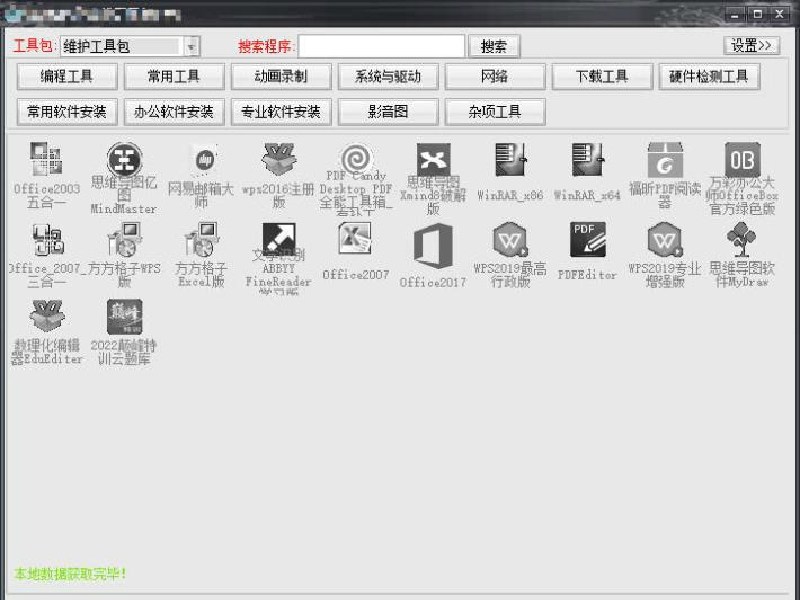Switch to 杂项工具 category

pyautogui.click(x=495, y=112)
